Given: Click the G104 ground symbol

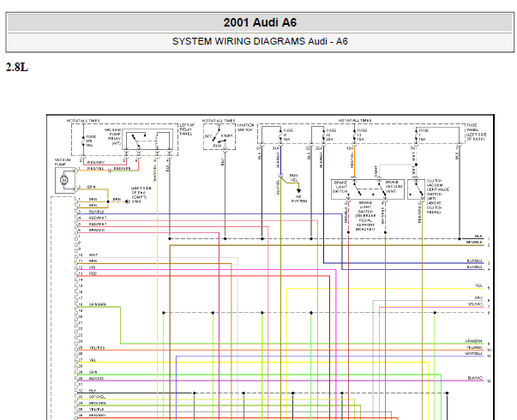Looking at the screenshot, I should point(127,201).
